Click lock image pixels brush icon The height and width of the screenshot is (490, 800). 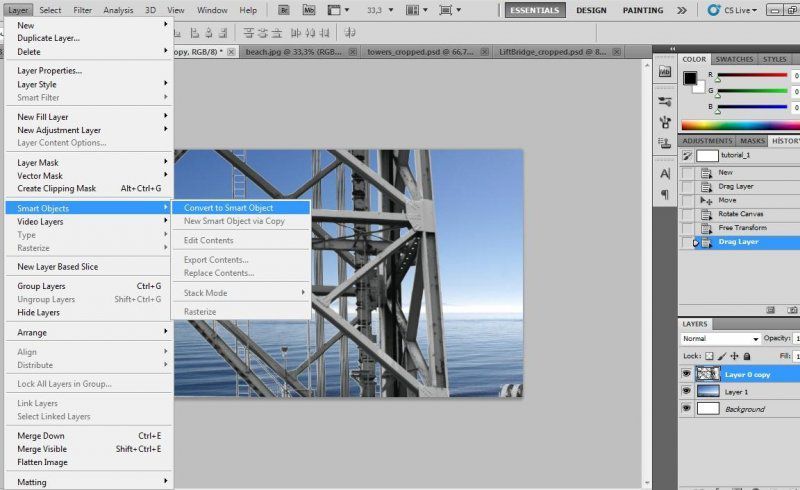[x=720, y=355]
